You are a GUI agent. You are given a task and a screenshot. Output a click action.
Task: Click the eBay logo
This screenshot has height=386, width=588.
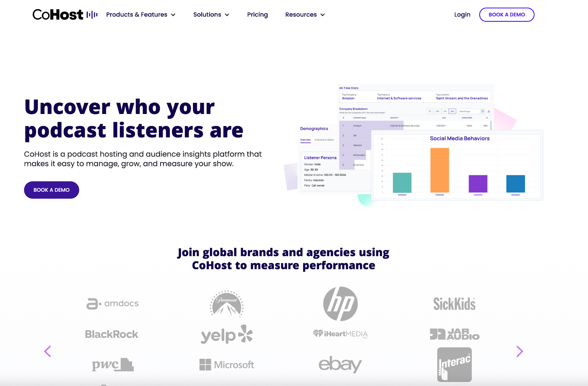pyautogui.click(x=340, y=364)
